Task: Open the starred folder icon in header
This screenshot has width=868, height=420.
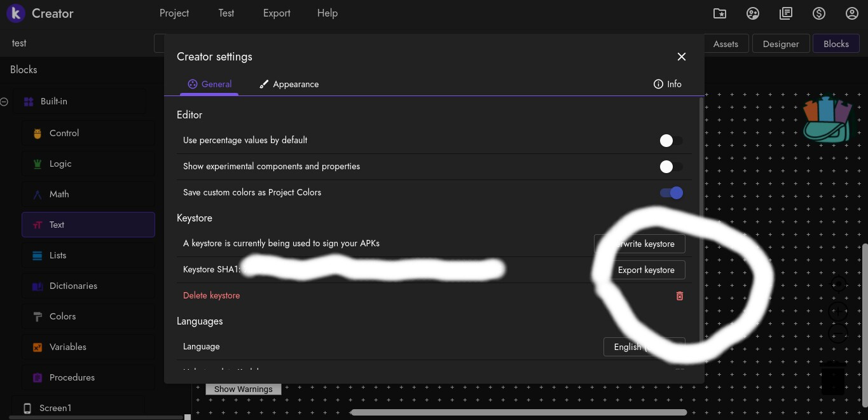Action: pyautogui.click(x=720, y=13)
